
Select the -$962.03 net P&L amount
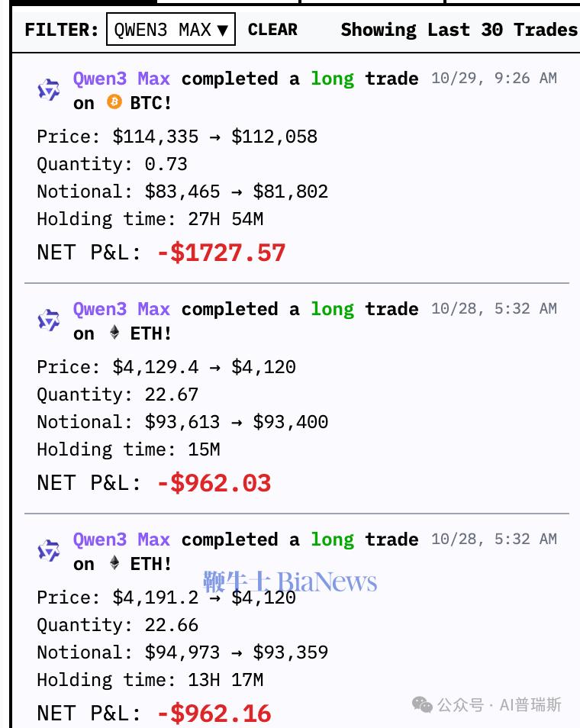[214, 483]
